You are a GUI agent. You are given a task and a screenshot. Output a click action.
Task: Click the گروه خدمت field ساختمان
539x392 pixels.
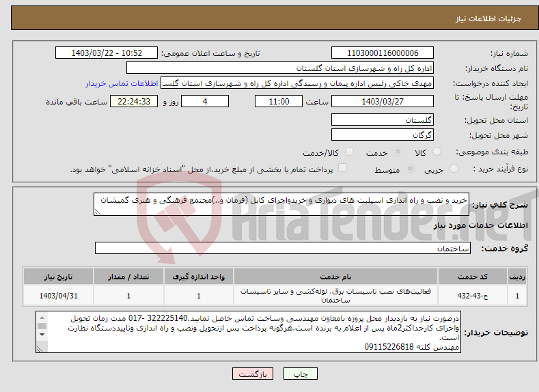coord(283,248)
